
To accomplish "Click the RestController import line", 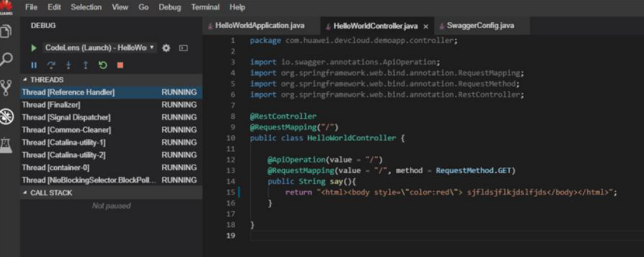I will tap(387, 95).
